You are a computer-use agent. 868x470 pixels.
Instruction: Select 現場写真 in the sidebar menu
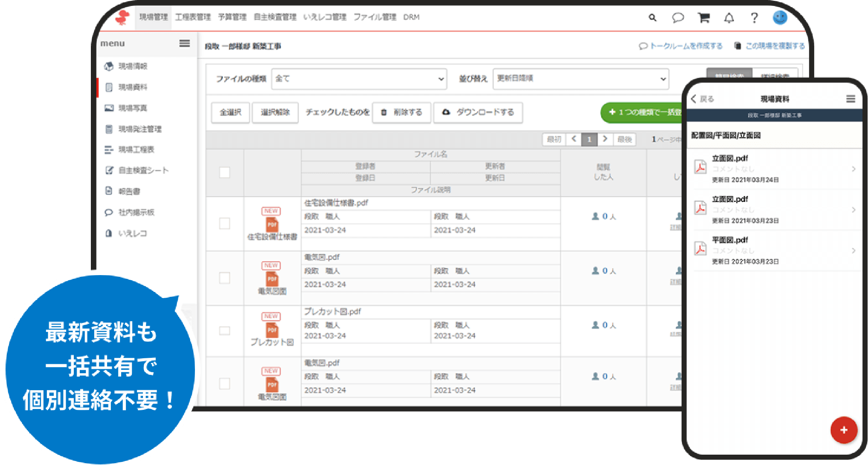(x=133, y=108)
